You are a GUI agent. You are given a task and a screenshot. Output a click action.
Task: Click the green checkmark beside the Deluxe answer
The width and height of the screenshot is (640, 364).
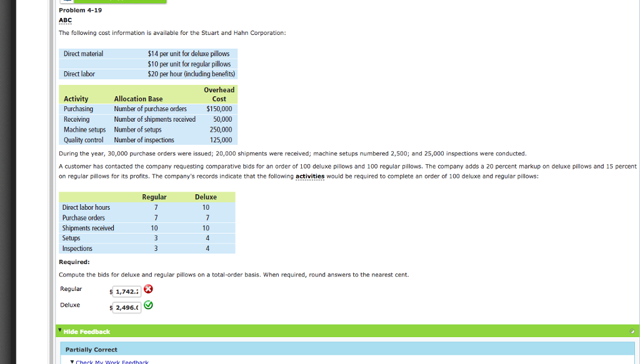click(x=147, y=305)
